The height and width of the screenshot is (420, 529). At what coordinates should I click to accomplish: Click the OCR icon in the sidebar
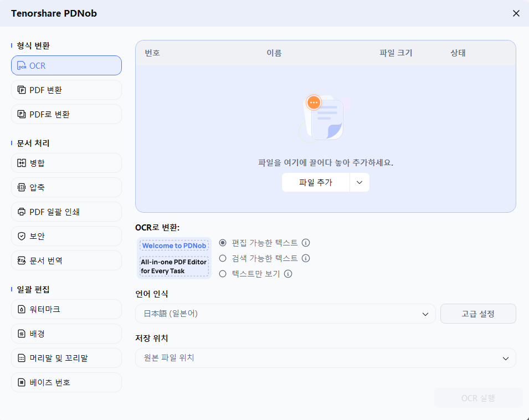pos(22,65)
